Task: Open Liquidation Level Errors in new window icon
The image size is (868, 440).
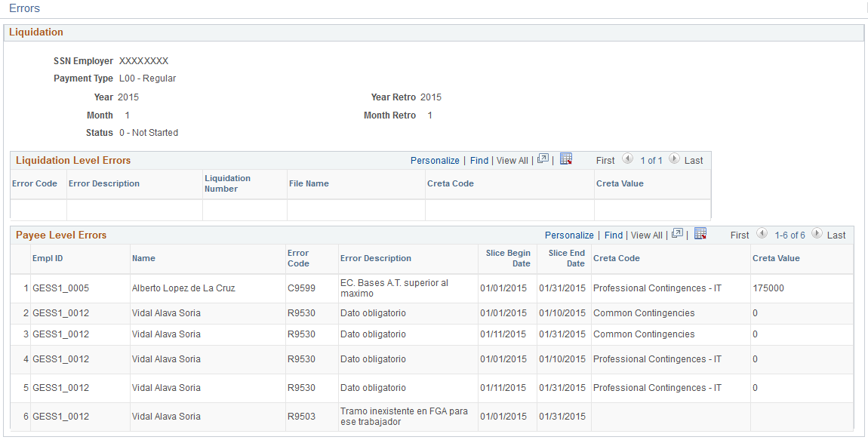Action: point(543,158)
